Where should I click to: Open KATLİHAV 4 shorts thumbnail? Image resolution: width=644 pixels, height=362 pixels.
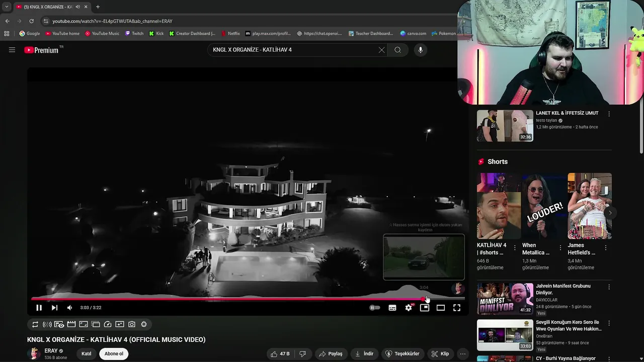click(499, 206)
